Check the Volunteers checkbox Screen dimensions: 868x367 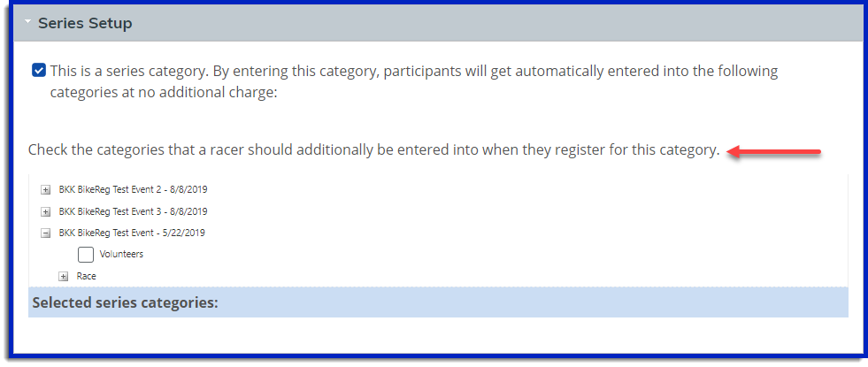86,255
